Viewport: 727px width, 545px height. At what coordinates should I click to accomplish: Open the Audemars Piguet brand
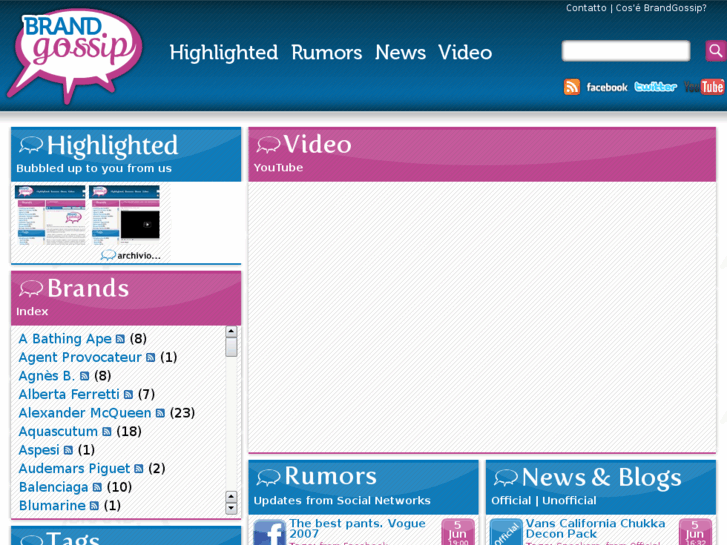pos(74,469)
